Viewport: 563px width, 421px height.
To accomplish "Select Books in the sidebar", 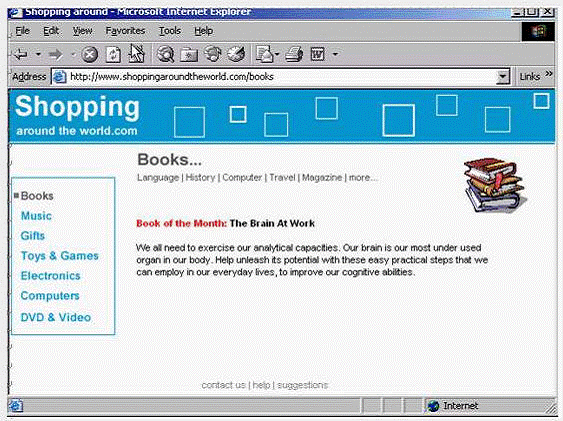I will [37, 196].
